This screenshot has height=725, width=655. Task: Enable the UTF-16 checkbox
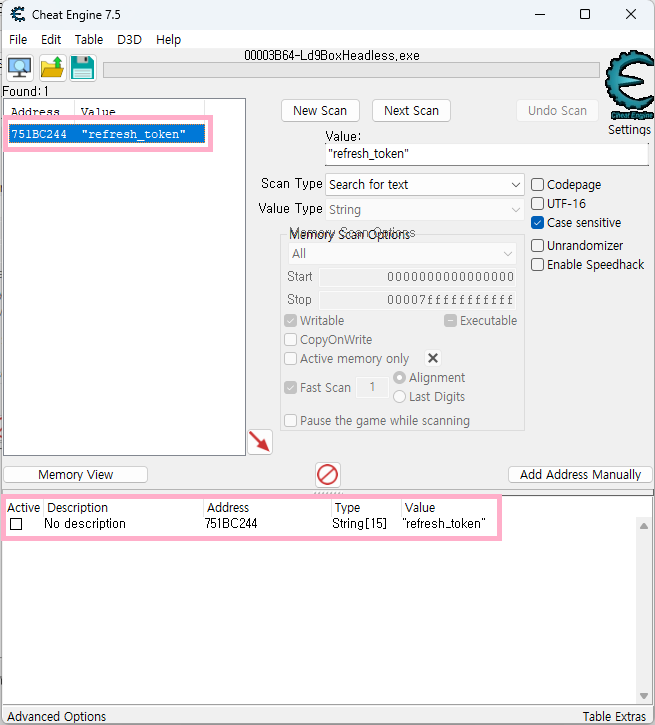coord(537,203)
